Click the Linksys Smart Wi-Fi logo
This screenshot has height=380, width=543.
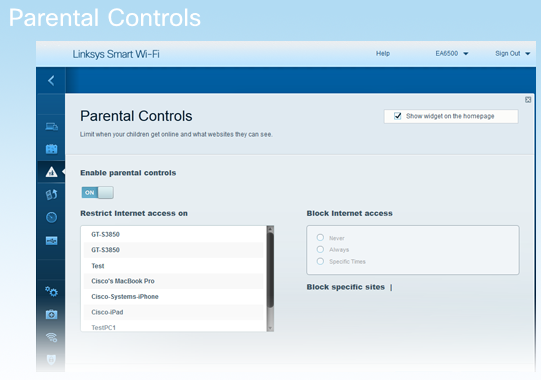pyautogui.click(x=116, y=54)
